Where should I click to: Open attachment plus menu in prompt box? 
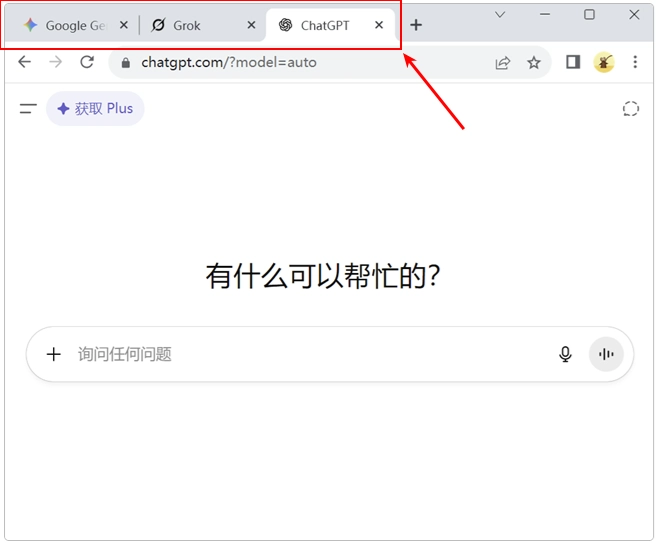[x=54, y=354]
